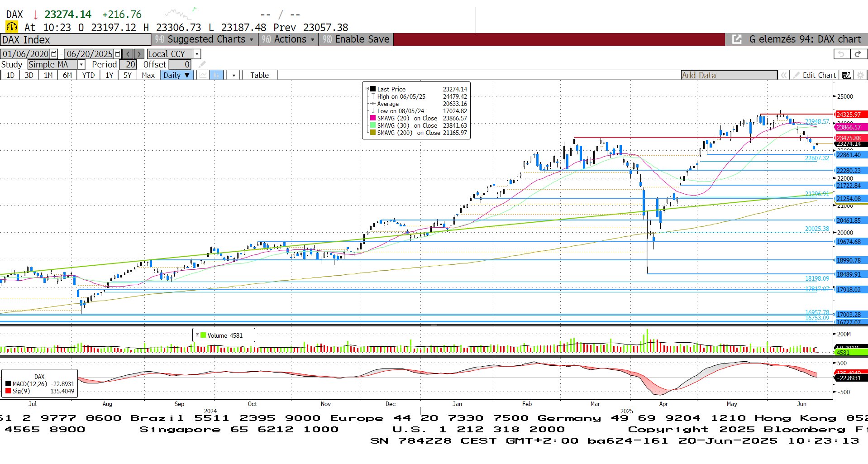Click the next date range arrow
The image size is (868, 464).
139,54
